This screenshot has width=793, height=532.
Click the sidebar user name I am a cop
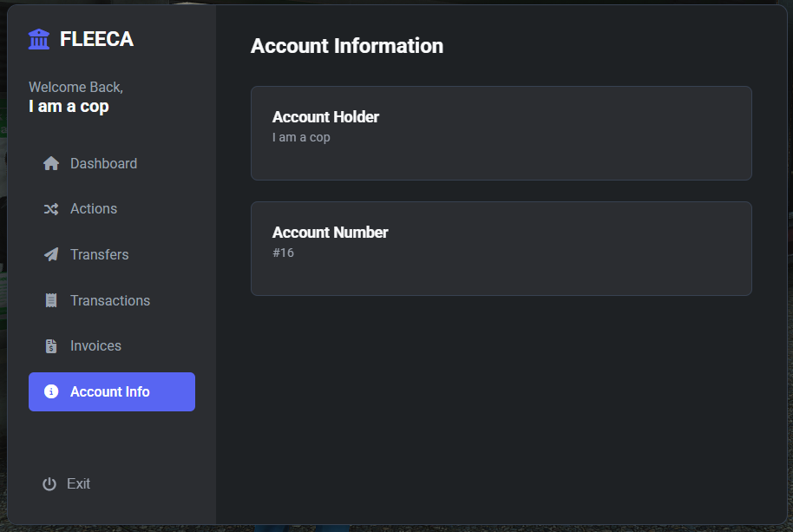[69, 107]
